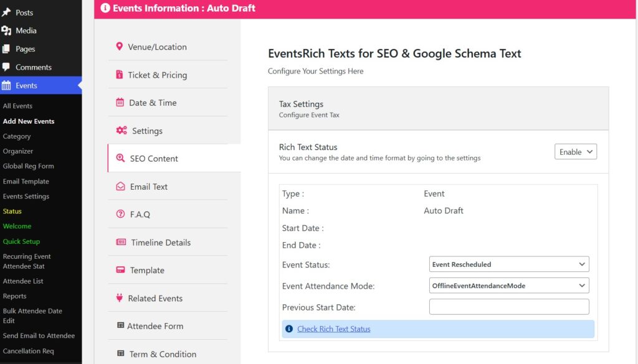Click the info icon beside Check Rich Text Status

pyautogui.click(x=289, y=329)
